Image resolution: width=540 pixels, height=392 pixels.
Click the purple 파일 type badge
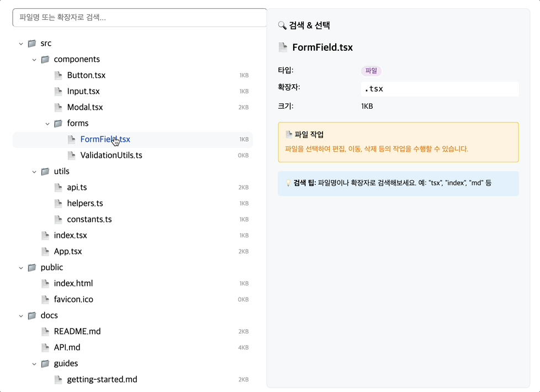pos(371,71)
